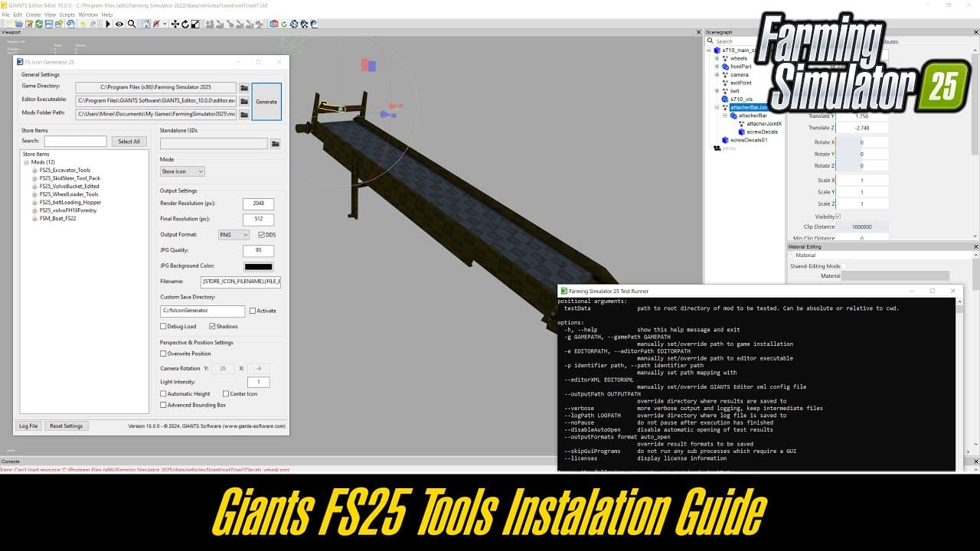Viewport: 980px width, 551px height.
Task: Open the Edit menu
Action: click(18, 15)
